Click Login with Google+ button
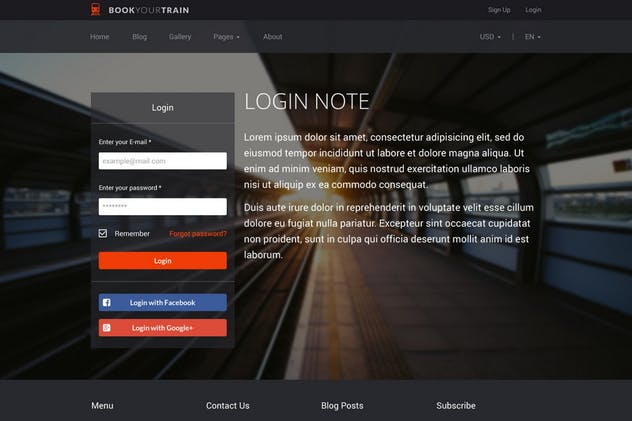Viewport: 632px width, 421px height. point(162,328)
